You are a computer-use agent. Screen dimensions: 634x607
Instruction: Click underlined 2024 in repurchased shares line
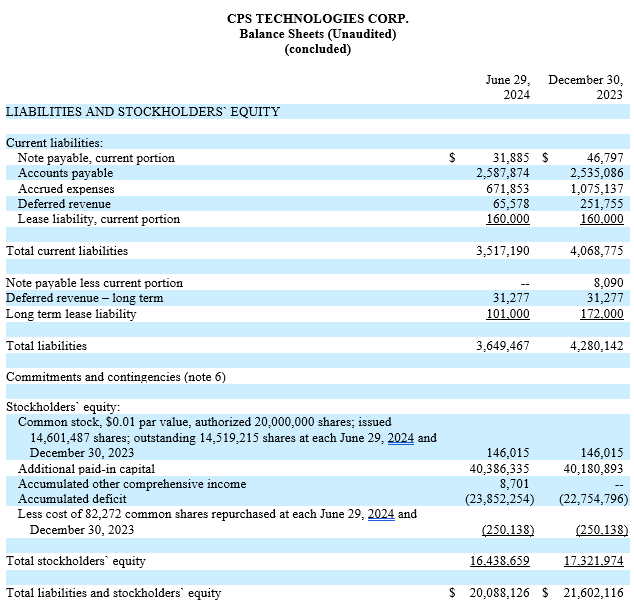[381, 514]
